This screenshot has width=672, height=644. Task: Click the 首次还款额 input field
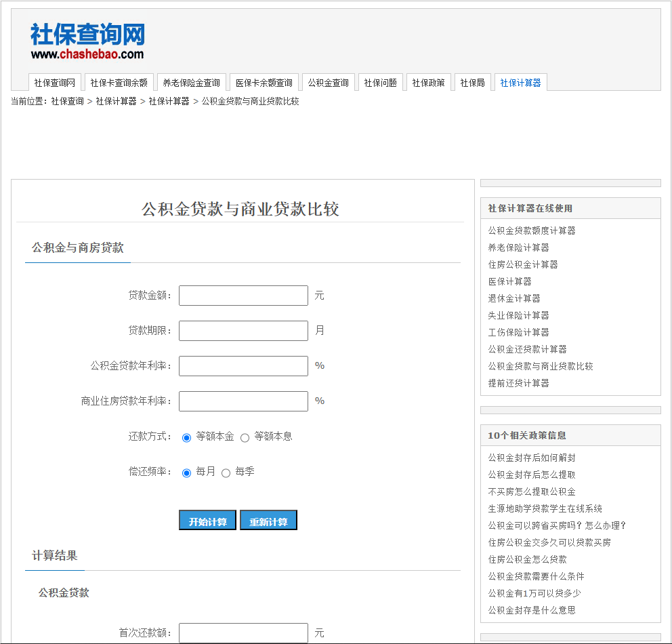point(243,632)
